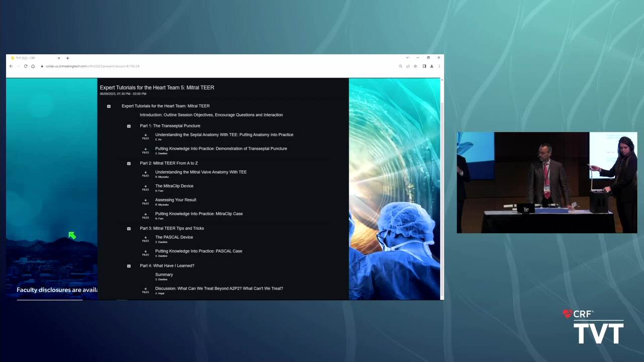
Task: Click the page's vertical scrollbar
Action: tap(442, 189)
